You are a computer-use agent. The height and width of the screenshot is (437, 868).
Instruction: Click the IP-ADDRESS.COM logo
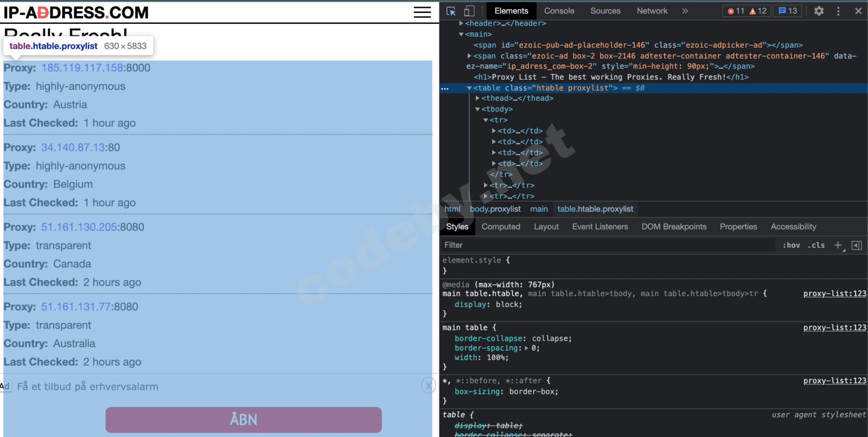[x=76, y=12]
